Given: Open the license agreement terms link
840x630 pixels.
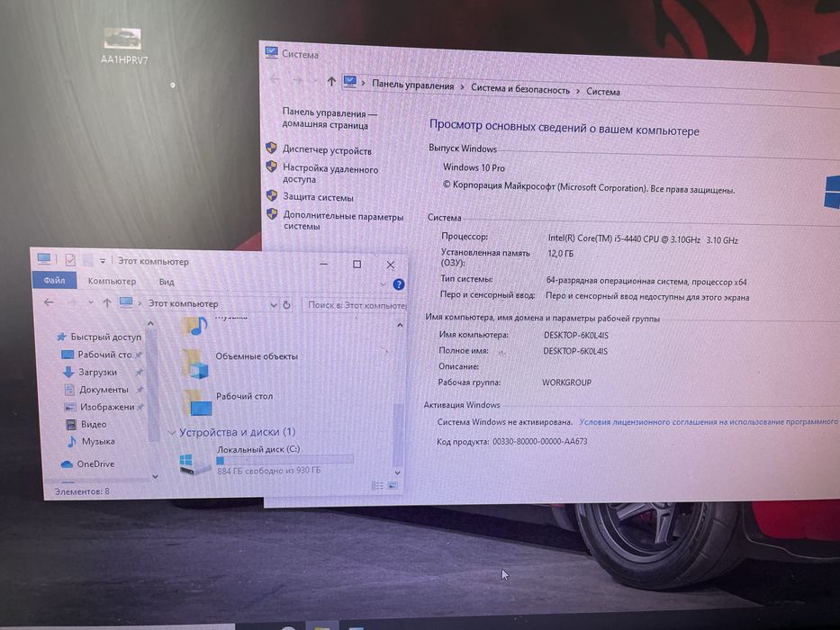Looking at the screenshot, I should tap(709, 422).
